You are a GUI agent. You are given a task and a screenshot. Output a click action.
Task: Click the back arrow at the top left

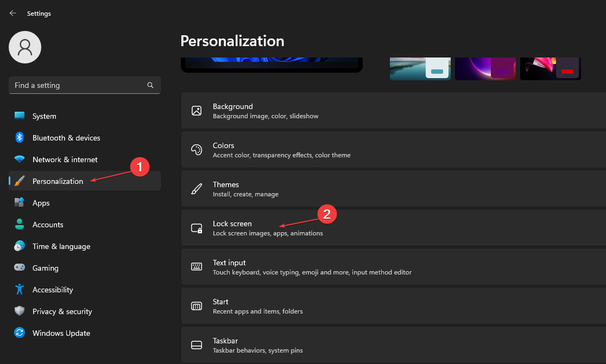coord(12,13)
